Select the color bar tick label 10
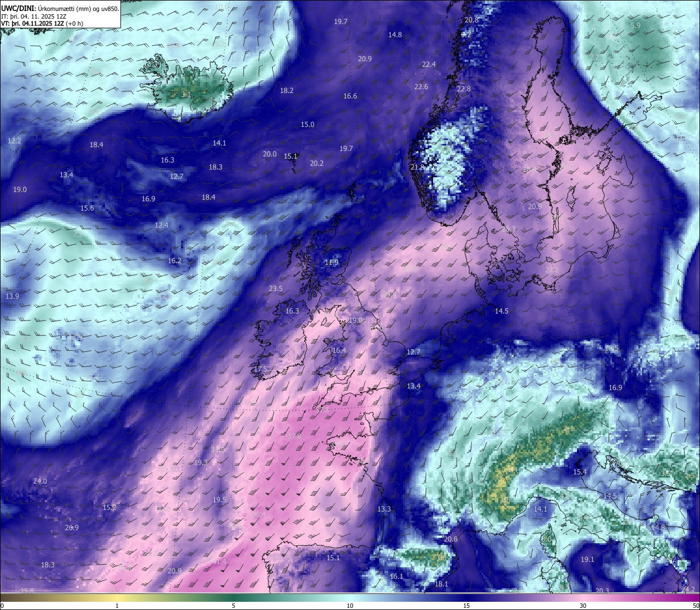 pos(349,606)
